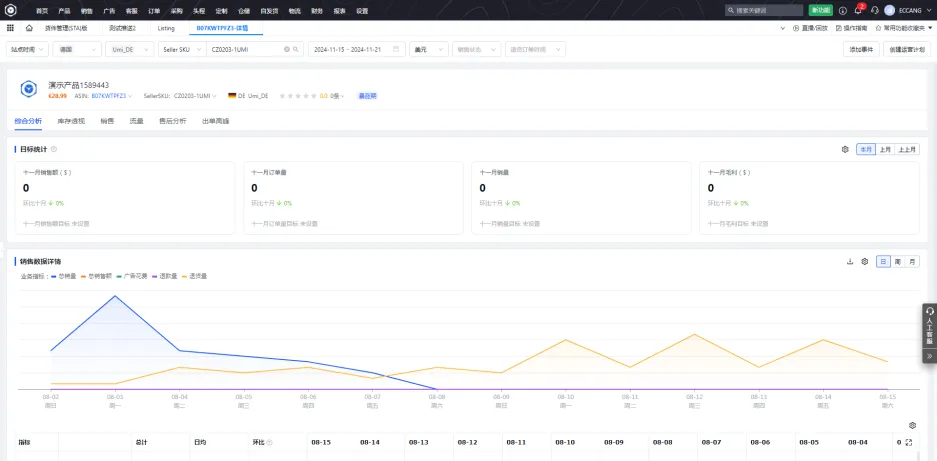937x461 pixels.
Task: Open the download center icon in top bar
Action: [x=843, y=10]
